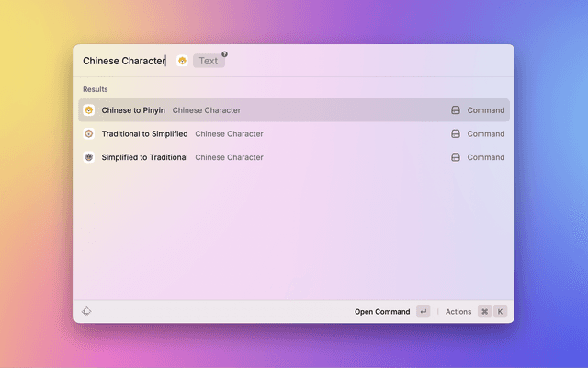Click the small question mark badge above the Text field
This screenshot has width=588, height=368.
[x=224, y=54]
